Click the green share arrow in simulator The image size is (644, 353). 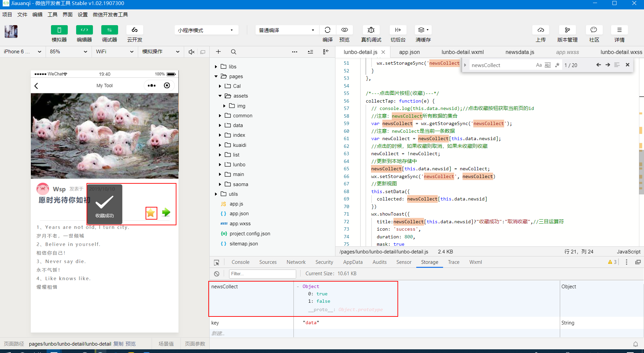click(x=166, y=212)
